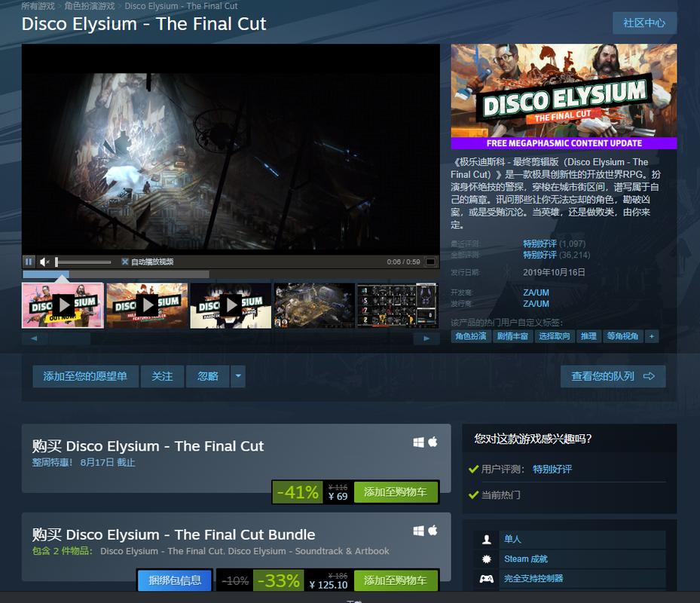This screenshot has width=700, height=603.
Task: Select the 选择取向 tag
Action: (x=554, y=336)
